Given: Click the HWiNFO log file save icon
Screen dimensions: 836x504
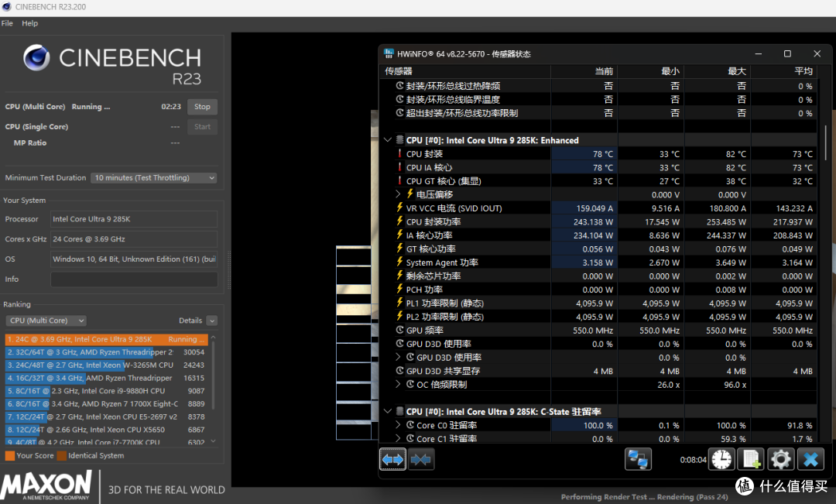Looking at the screenshot, I should pyautogui.click(x=751, y=459).
